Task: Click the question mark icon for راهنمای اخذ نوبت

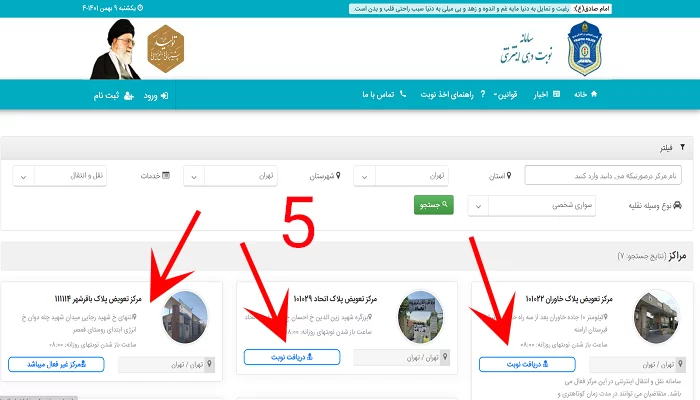Action: point(483,94)
